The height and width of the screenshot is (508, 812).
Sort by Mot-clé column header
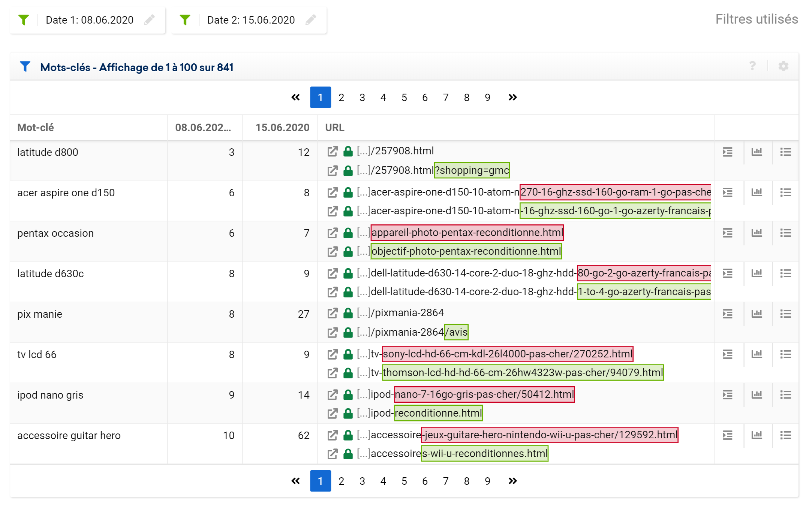tap(36, 127)
